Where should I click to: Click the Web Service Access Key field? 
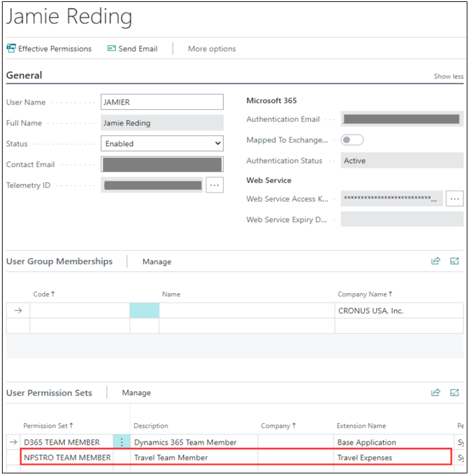(392, 198)
